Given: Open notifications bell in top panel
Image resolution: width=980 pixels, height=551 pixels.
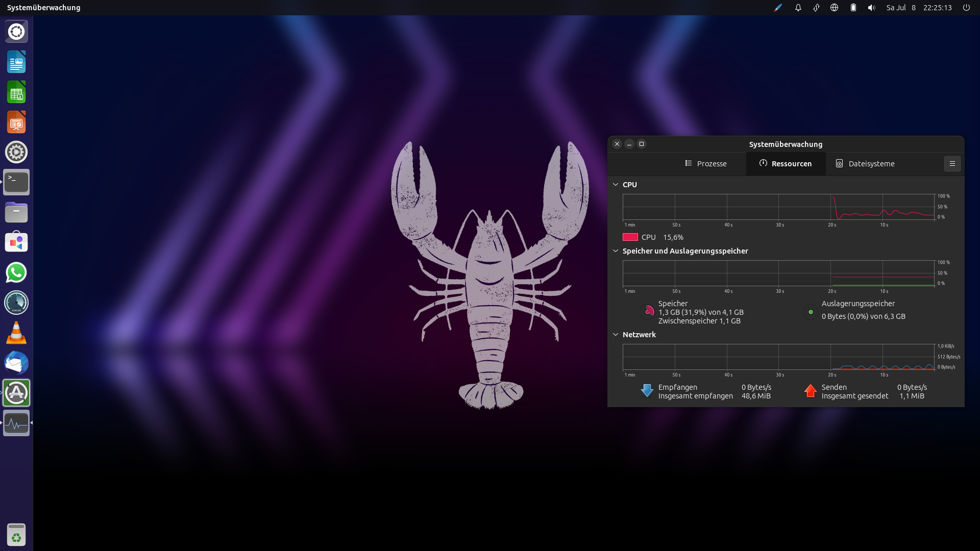Looking at the screenshot, I should click(798, 8).
